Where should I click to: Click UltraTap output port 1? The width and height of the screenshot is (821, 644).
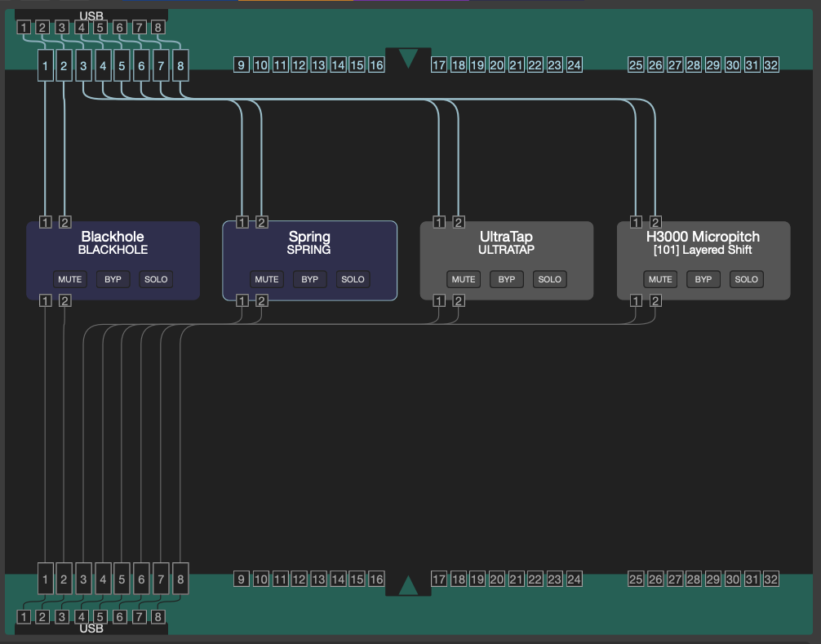(439, 300)
